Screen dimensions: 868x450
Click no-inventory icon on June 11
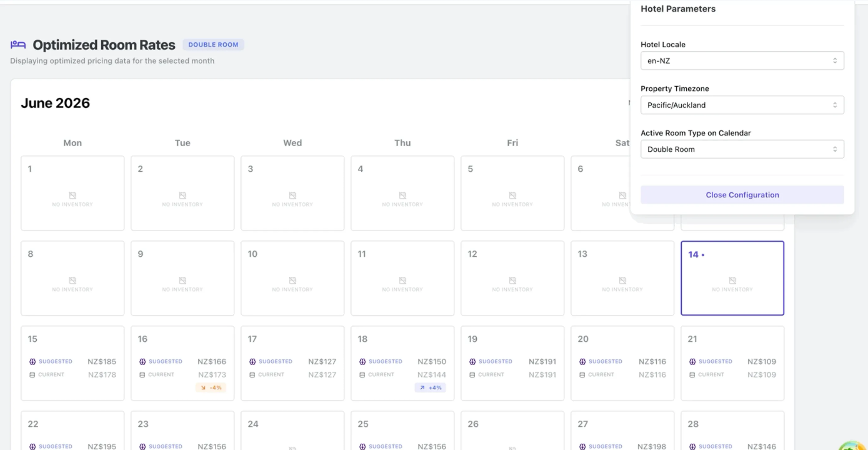point(402,280)
